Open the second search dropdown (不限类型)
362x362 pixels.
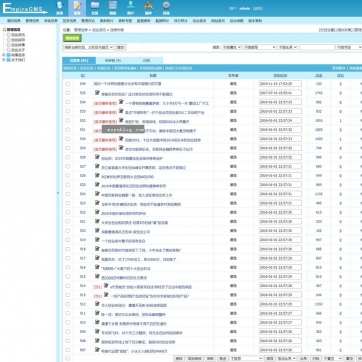(x=260, y=47)
